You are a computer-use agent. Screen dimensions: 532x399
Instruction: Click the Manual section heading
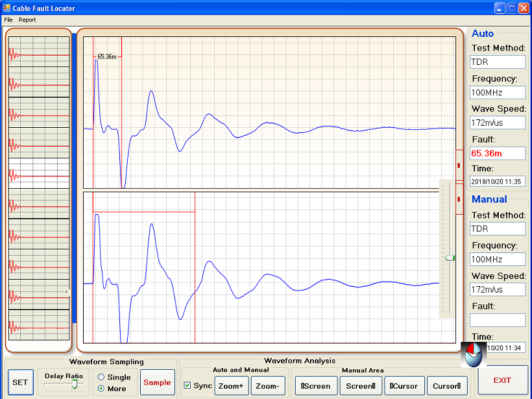(489, 199)
